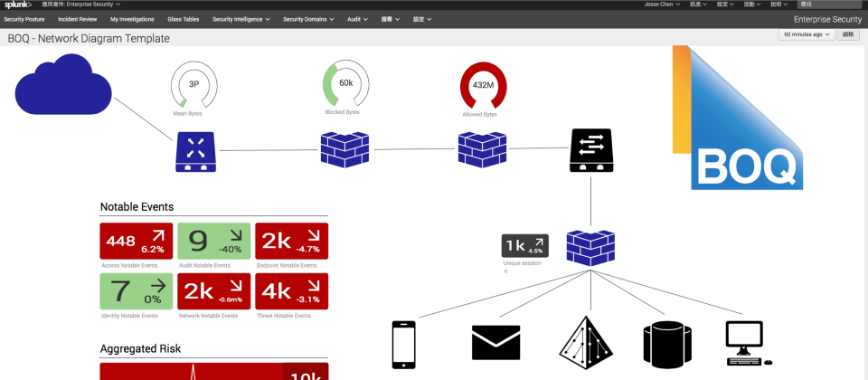Select the desktop computer icon
This screenshot has height=380, width=868.
click(x=748, y=344)
